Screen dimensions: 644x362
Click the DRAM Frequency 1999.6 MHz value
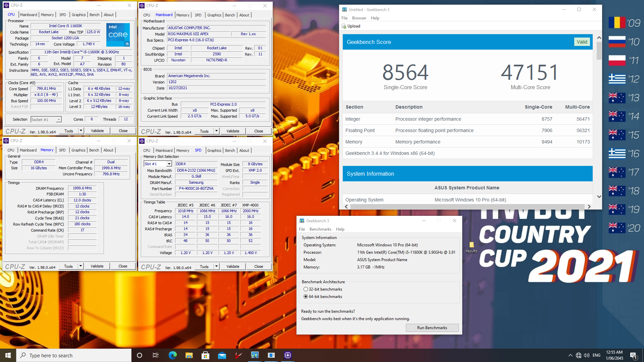82,188
